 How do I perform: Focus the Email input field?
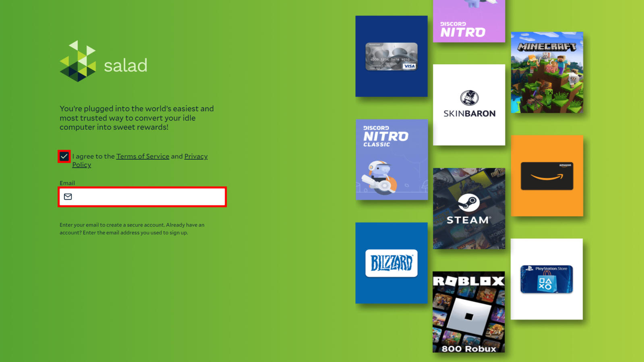point(147,197)
